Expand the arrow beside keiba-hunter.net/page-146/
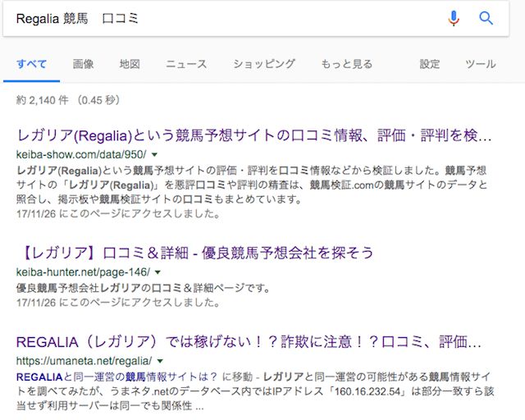This screenshot has height=420, width=525. (157, 272)
